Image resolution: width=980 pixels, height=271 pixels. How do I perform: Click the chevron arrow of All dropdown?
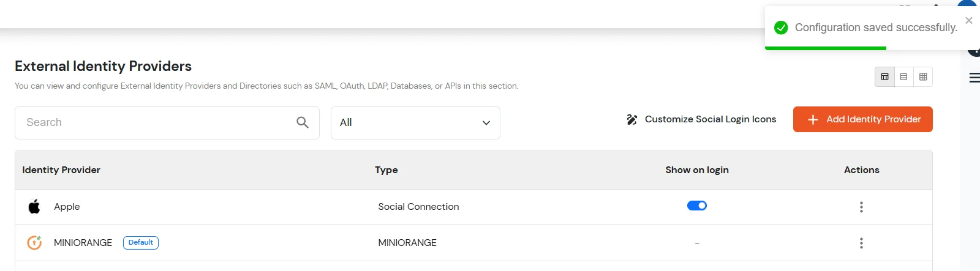[x=486, y=123]
